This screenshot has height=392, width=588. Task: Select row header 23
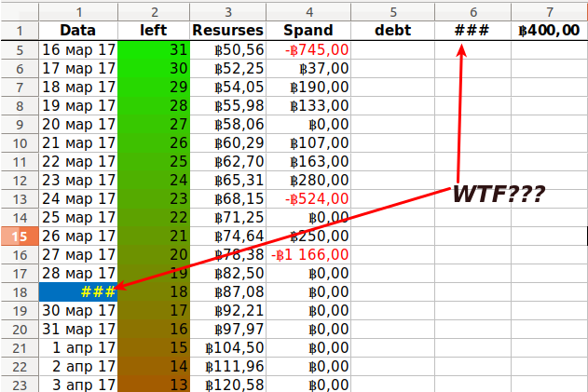(x=20, y=385)
